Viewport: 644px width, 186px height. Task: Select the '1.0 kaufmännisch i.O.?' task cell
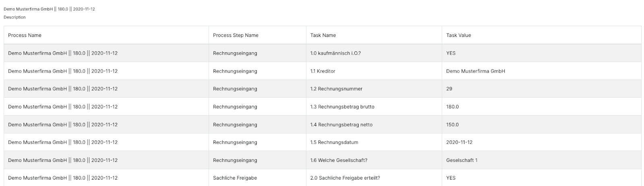[x=374, y=53]
